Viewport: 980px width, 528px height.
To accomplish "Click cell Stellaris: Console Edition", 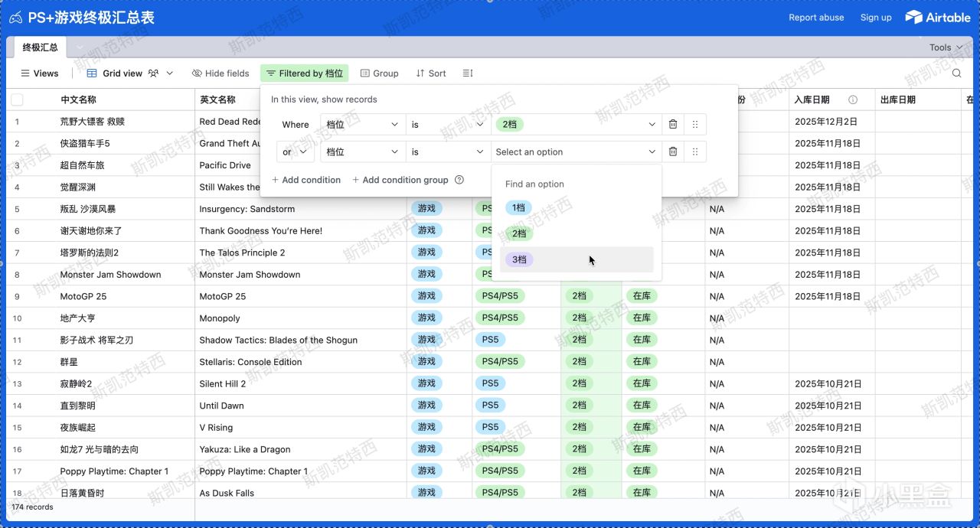I will pyautogui.click(x=250, y=362).
